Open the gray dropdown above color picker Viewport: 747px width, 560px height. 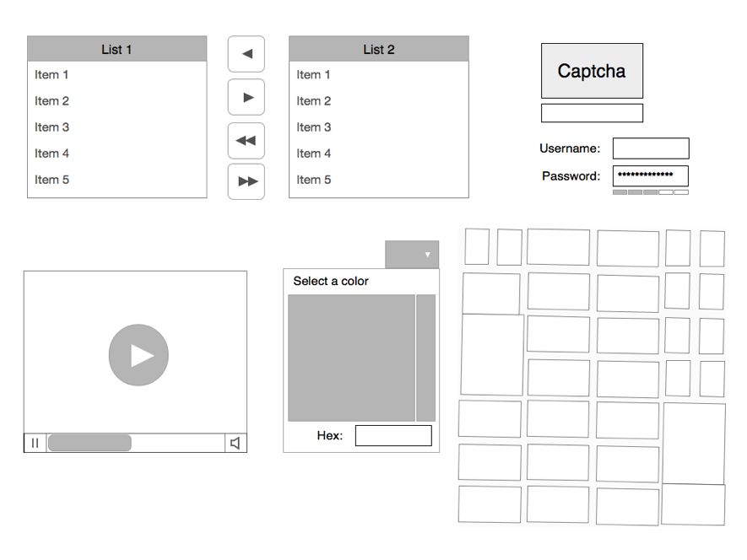coord(412,255)
